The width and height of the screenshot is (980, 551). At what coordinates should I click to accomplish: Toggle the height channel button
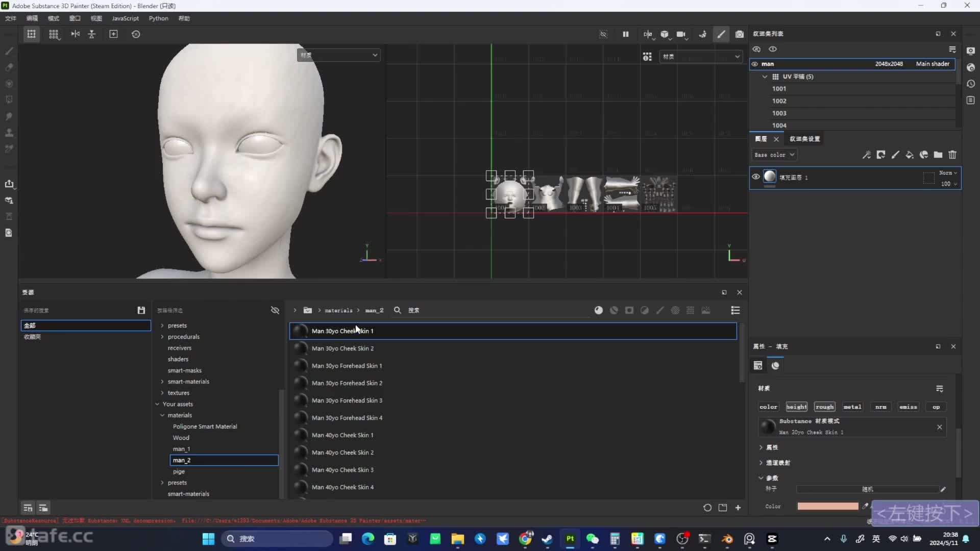coord(796,407)
